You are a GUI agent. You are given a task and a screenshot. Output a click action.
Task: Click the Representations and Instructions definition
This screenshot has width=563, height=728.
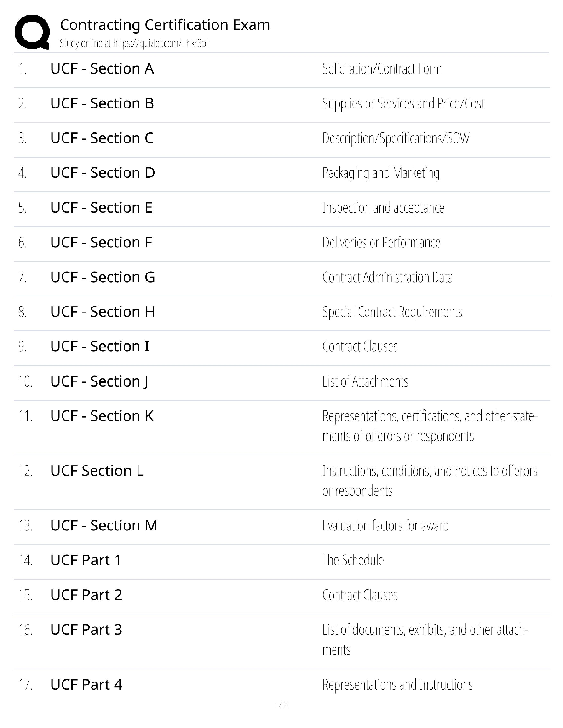point(397,685)
